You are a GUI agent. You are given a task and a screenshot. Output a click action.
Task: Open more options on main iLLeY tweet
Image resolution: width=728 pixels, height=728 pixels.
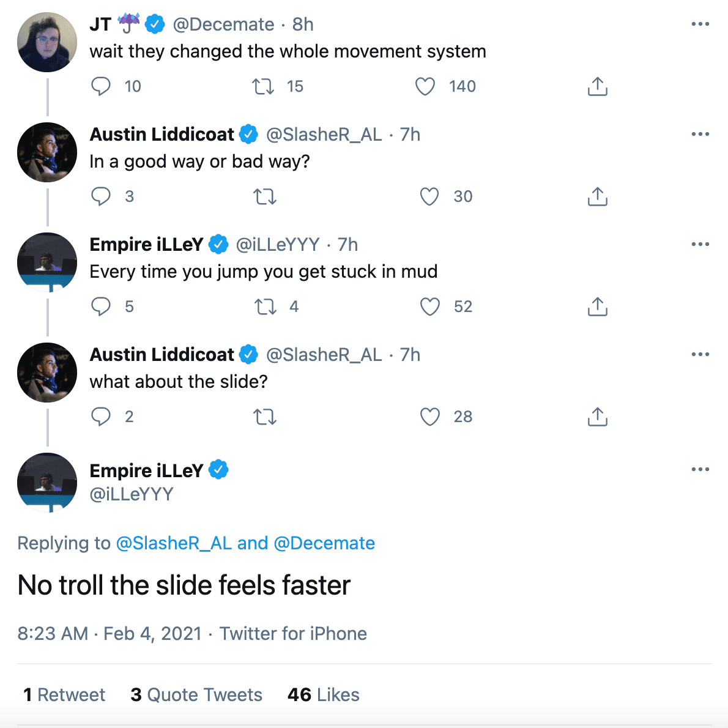pyautogui.click(x=700, y=470)
